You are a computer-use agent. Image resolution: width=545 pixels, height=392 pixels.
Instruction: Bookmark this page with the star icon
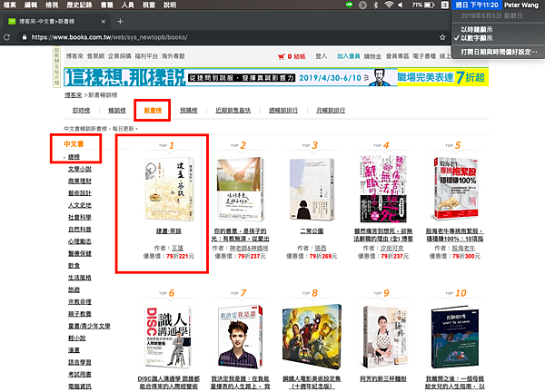click(442, 37)
